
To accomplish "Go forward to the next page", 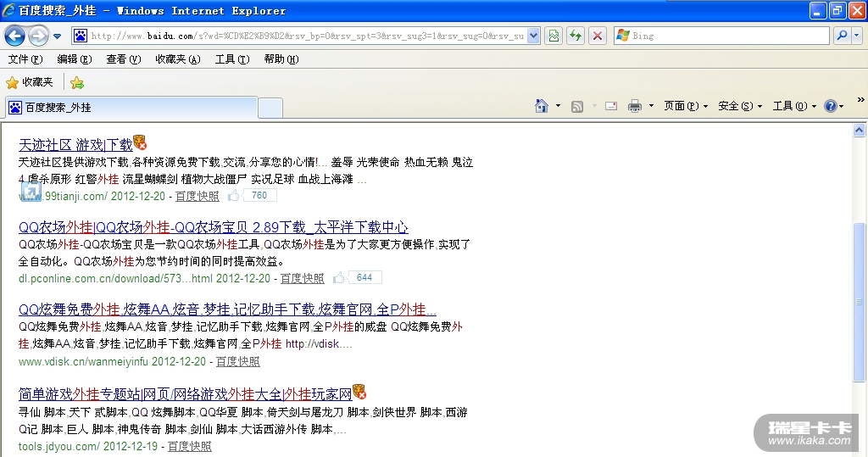I will [38, 36].
